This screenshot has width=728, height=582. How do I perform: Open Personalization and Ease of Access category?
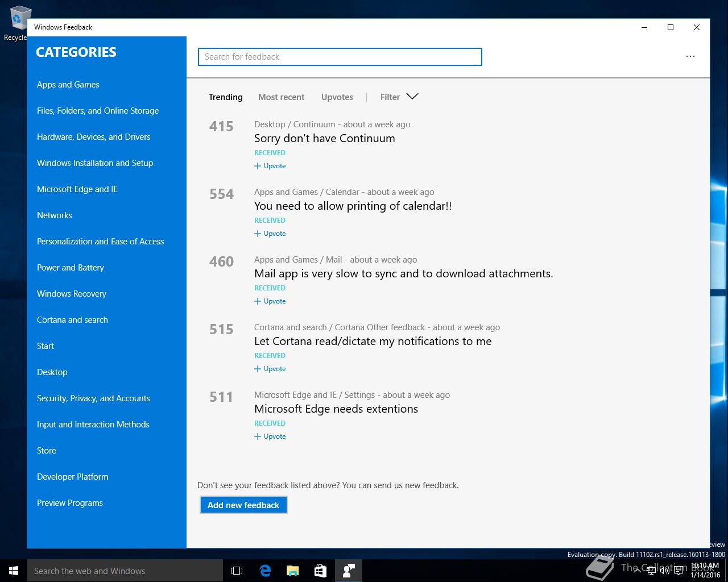101,242
